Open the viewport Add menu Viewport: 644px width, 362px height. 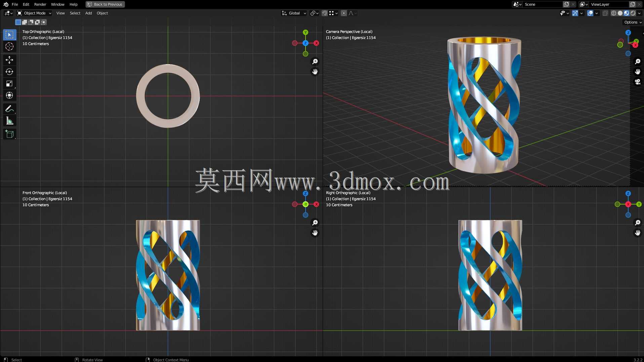pyautogui.click(x=88, y=13)
